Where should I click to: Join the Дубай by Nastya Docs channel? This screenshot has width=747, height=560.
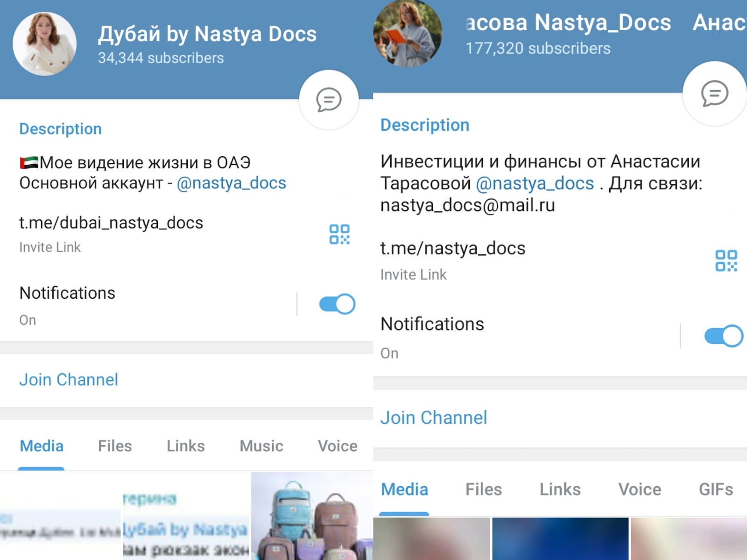click(69, 380)
